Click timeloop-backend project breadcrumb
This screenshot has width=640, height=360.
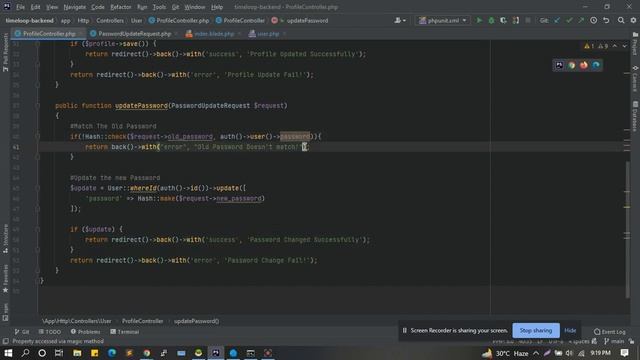(29, 20)
